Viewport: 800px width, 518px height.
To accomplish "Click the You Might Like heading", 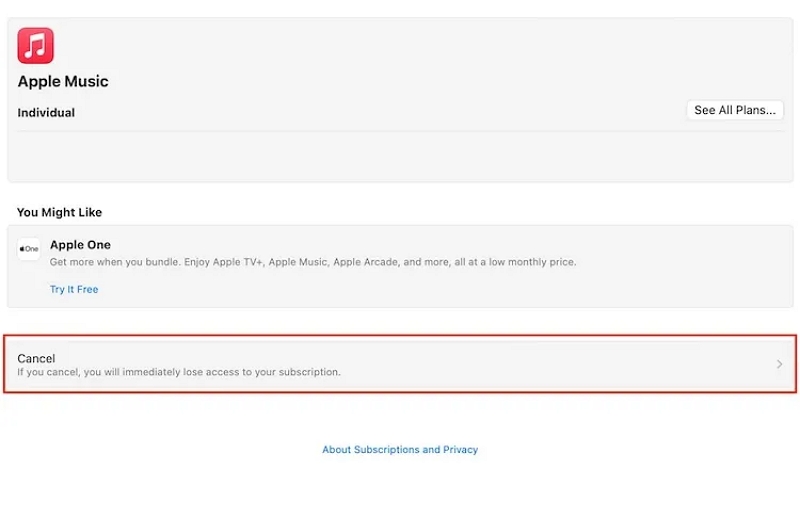I will tap(59, 212).
